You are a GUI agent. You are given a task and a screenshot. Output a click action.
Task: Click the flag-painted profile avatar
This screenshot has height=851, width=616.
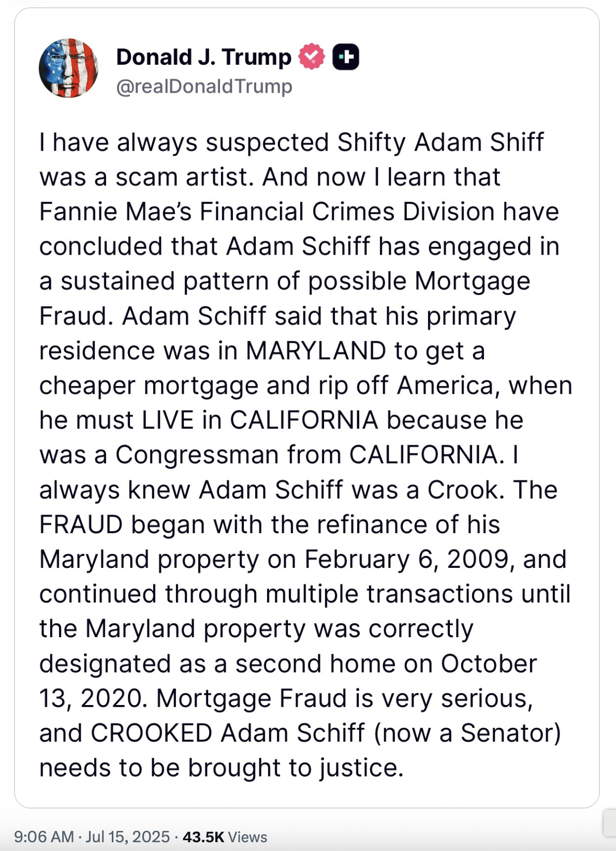[68, 68]
